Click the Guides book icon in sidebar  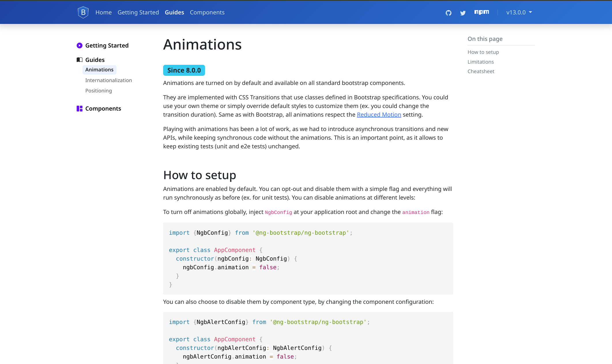click(x=80, y=60)
